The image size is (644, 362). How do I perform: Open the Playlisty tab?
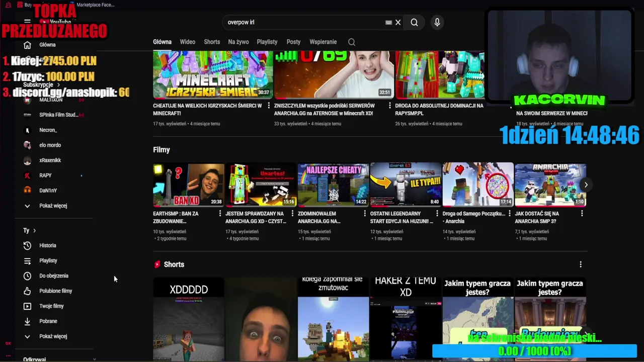[267, 42]
